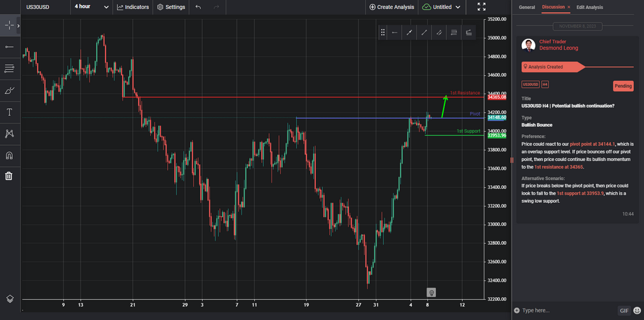Image resolution: width=644 pixels, height=320 pixels.
Task: Click the November 8, 2023 date separator
Action: pos(577,26)
